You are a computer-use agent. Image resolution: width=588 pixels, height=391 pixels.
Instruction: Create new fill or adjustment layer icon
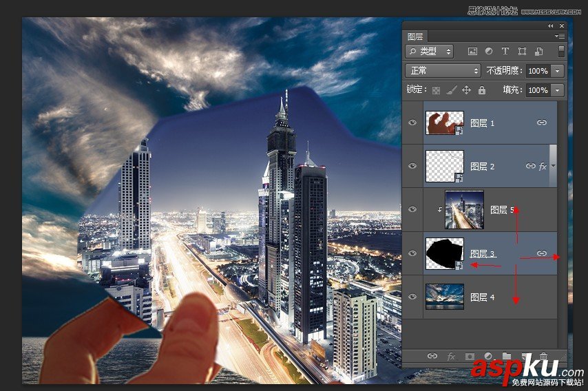pos(488,356)
